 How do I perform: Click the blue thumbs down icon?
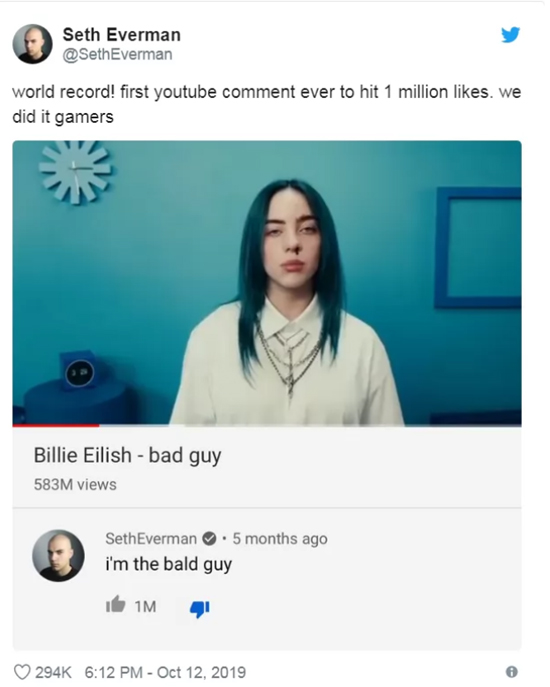(200, 608)
